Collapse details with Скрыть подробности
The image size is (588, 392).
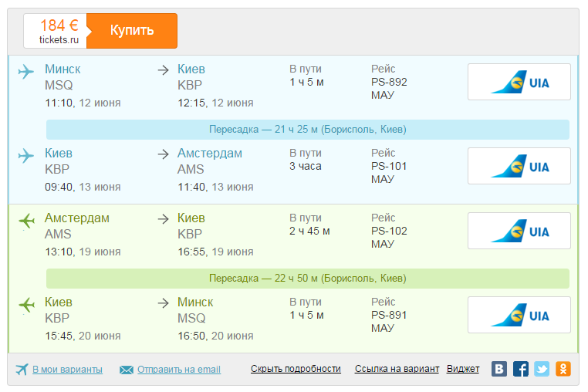tap(296, 369)
